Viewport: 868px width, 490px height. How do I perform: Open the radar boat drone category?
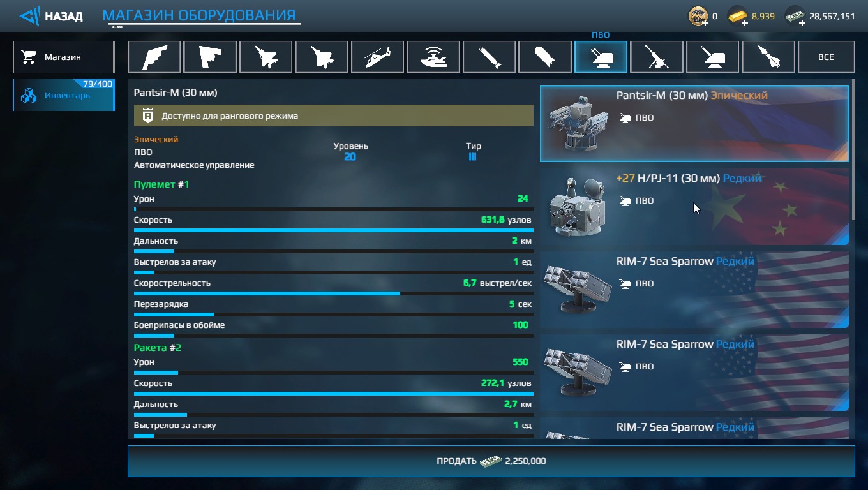tap(433, 57)
